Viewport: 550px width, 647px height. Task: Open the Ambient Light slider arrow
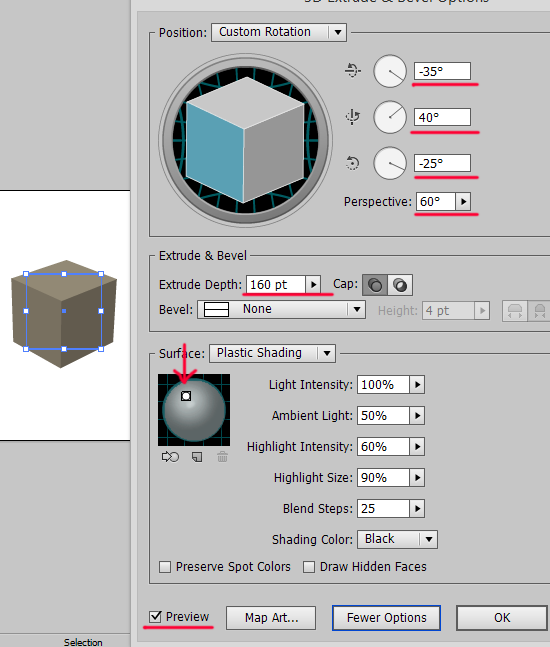tap(417, 416)
